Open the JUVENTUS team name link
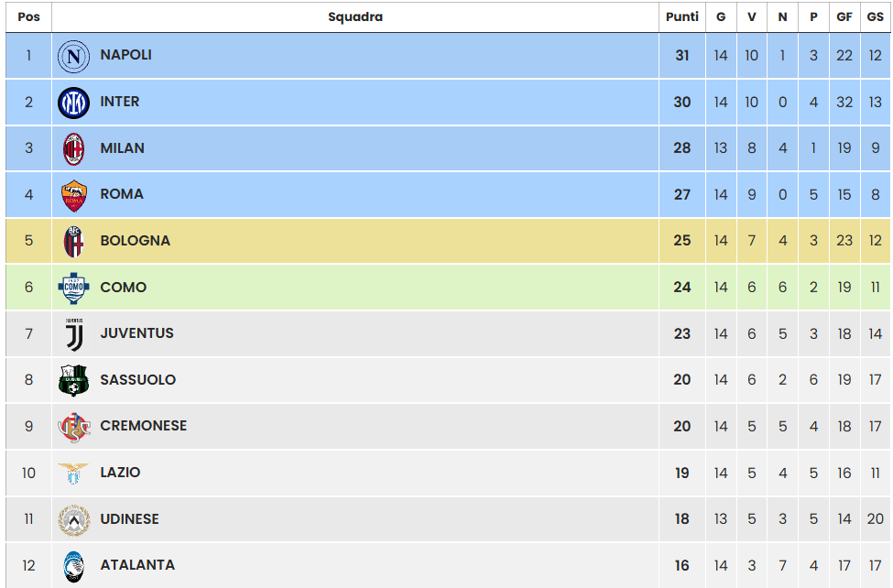893x588 pixels. tap(136, 333)
